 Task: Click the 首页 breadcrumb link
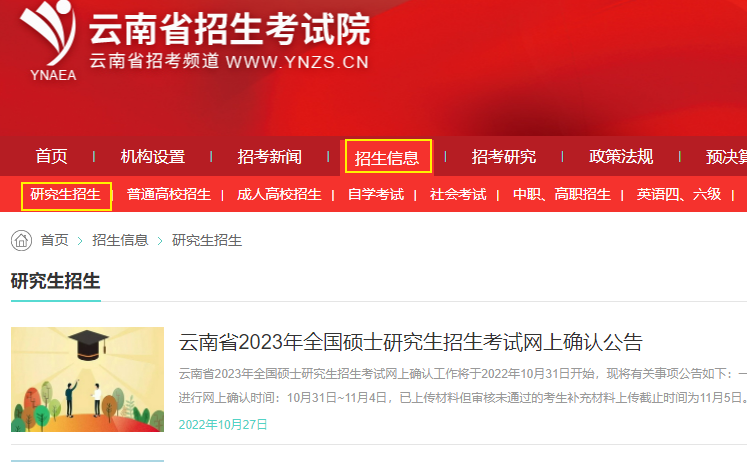coord(55,240)
